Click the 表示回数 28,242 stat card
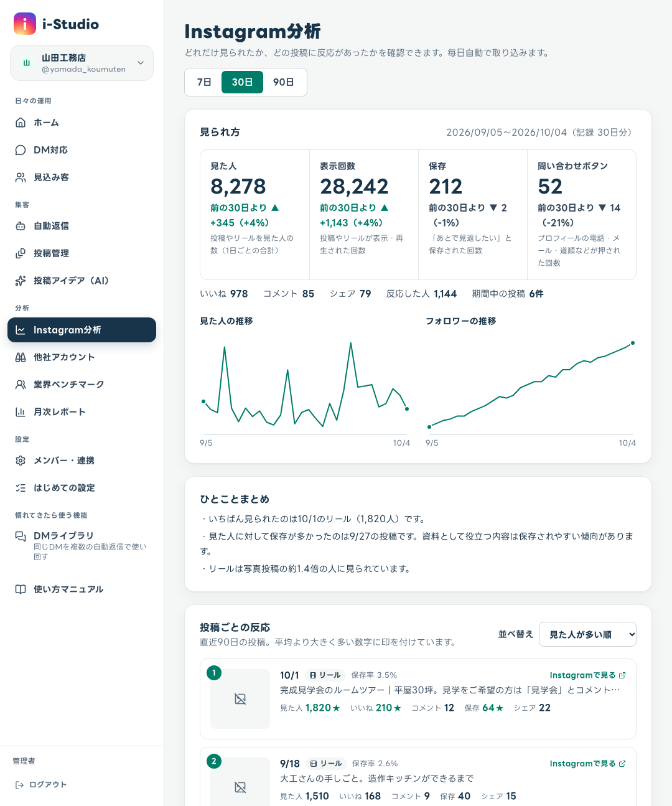This screenshot has height=806, width=672. (364, 215)
